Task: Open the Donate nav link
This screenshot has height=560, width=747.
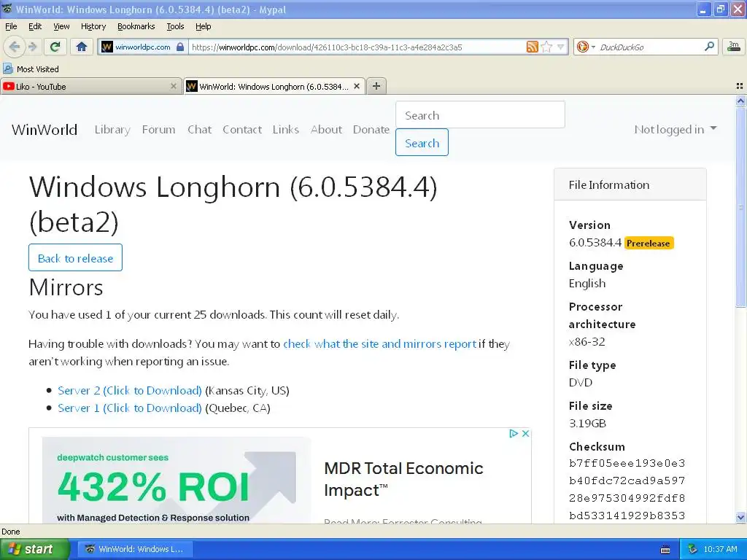Action: tap(371, 130)
